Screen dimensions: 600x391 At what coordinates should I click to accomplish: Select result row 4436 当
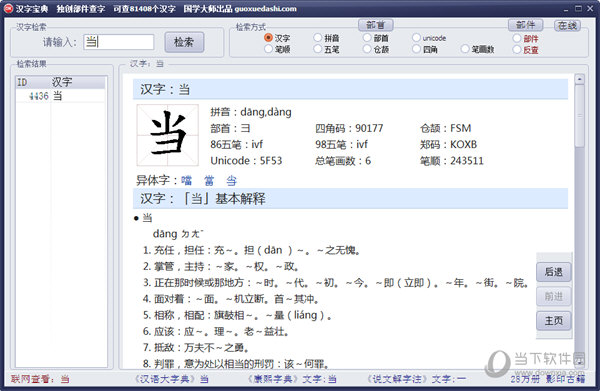(x=60, y=96)
